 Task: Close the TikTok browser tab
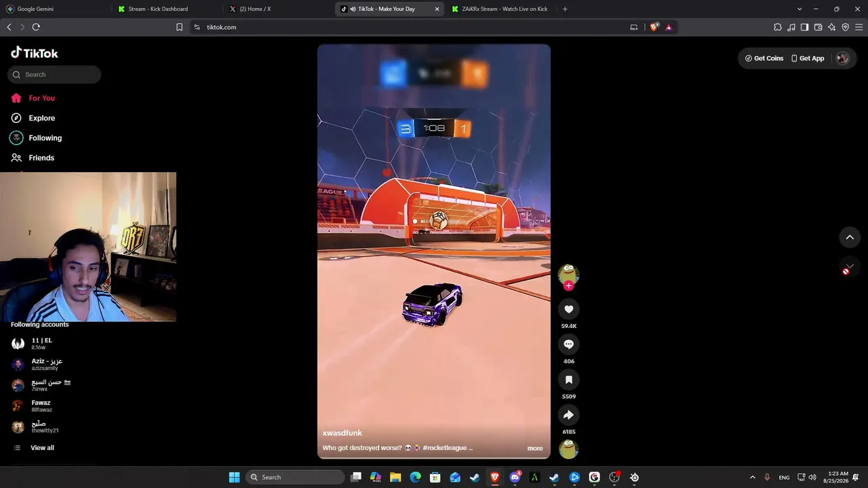437,9
